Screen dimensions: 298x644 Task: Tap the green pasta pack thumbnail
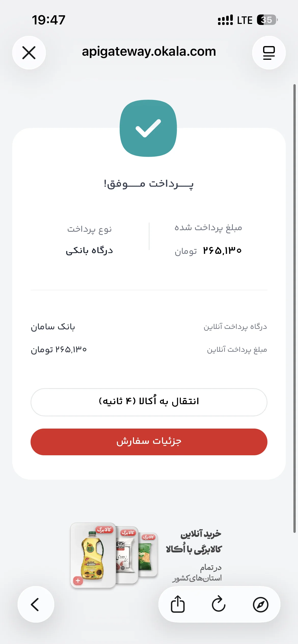click(x=148, y=555)
